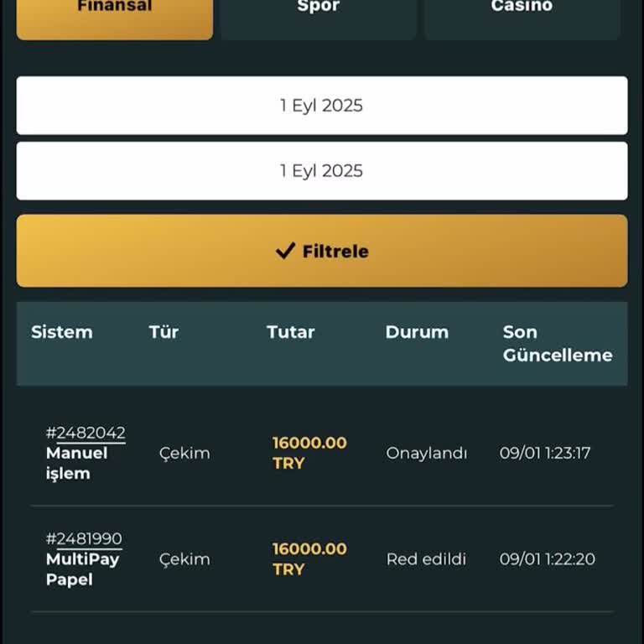Open the start date field
This screenshot has height=644, width=644.
pos(322,106)
